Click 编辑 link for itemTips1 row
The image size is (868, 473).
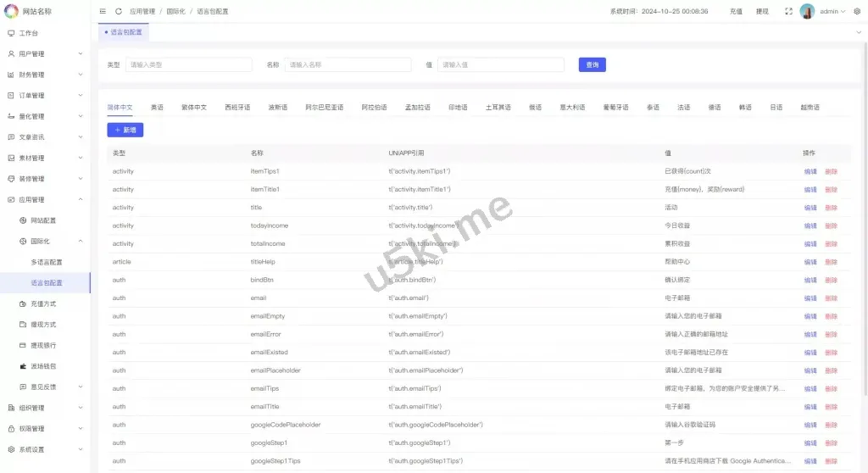click(x=810, y=171)
